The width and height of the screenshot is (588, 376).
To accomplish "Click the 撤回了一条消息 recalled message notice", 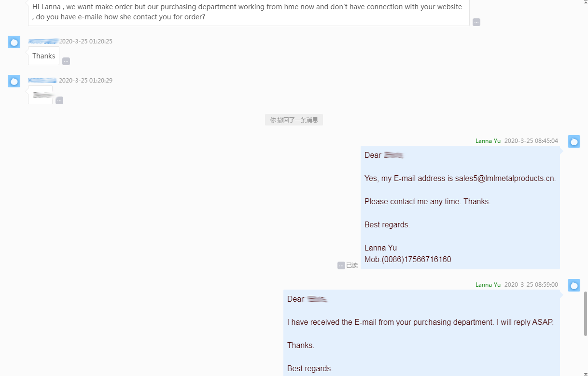I will point(294,120).
